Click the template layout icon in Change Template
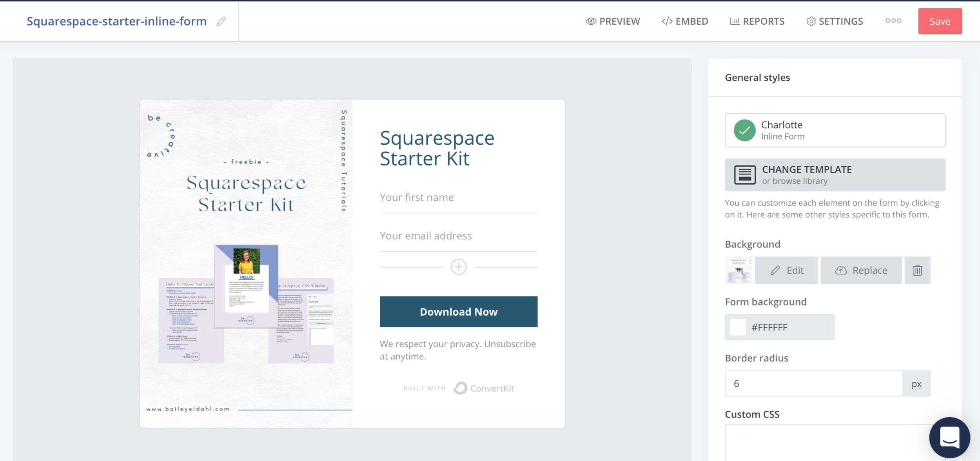 [x=745, y=175]
